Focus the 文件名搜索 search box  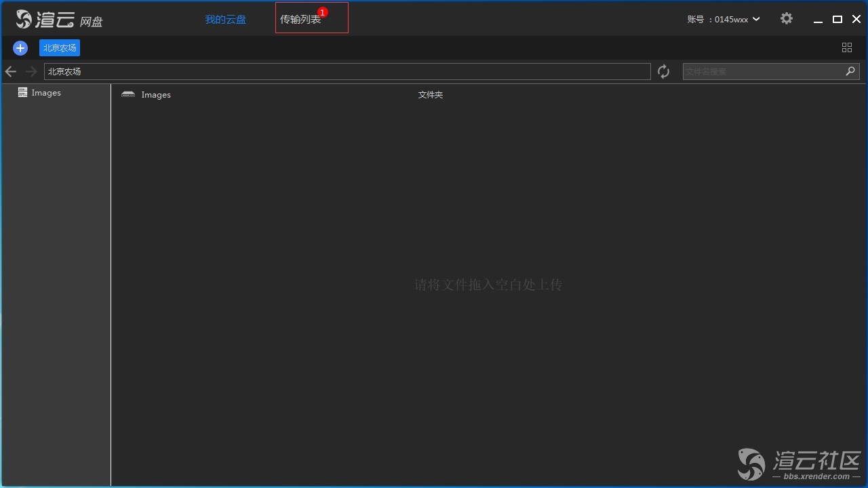(762, 71)
